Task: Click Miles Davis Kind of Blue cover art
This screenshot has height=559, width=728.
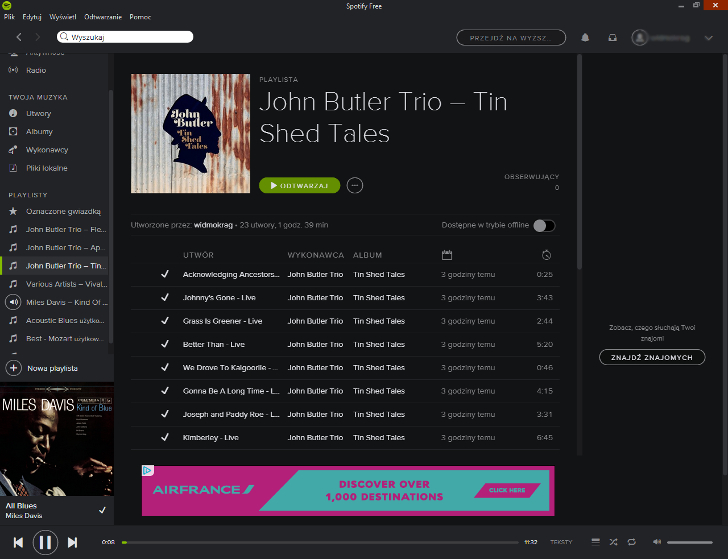Action: tap(57, 439)
